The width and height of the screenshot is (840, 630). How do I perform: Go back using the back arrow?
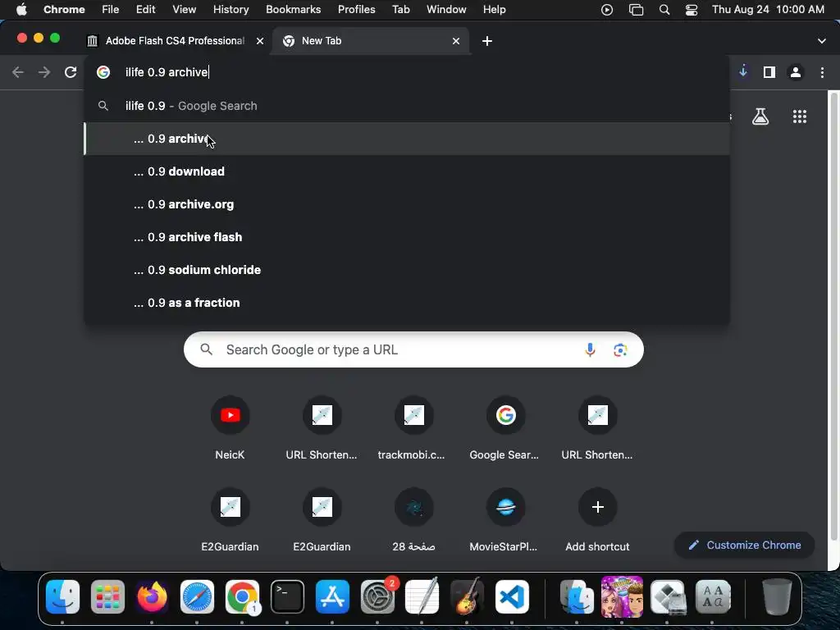click(18, 72)
